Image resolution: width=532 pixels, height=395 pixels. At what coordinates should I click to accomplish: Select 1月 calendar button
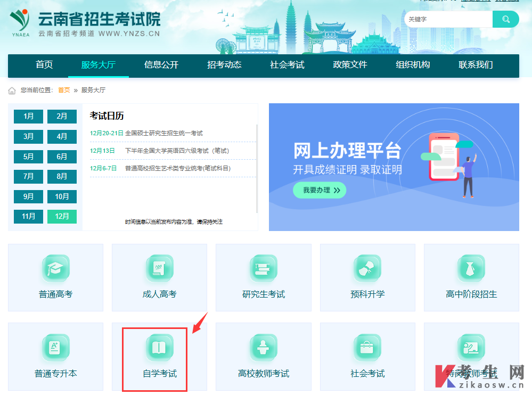tap(29, 116)
